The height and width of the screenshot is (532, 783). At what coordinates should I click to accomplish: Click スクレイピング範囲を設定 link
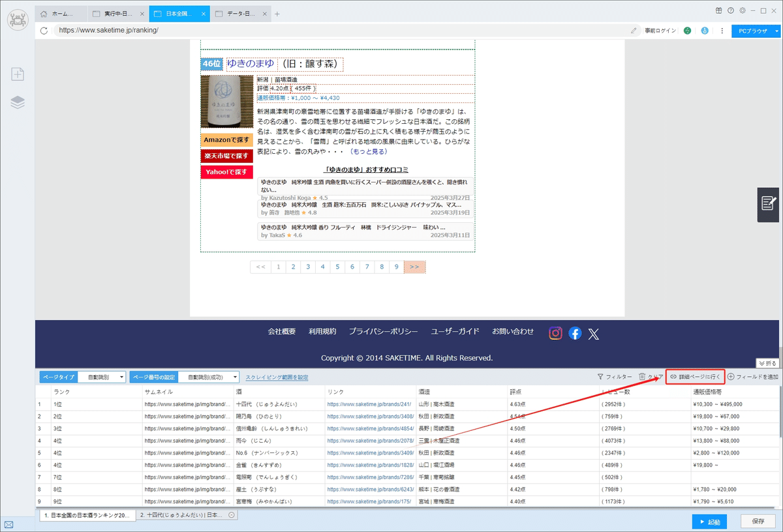pyautogui.click(x=277, y=377)
